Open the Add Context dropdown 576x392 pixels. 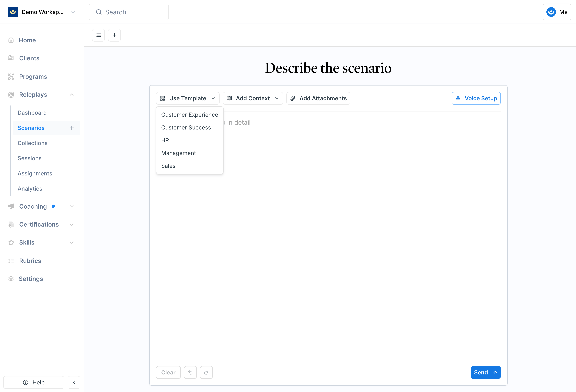pos(253,98)
